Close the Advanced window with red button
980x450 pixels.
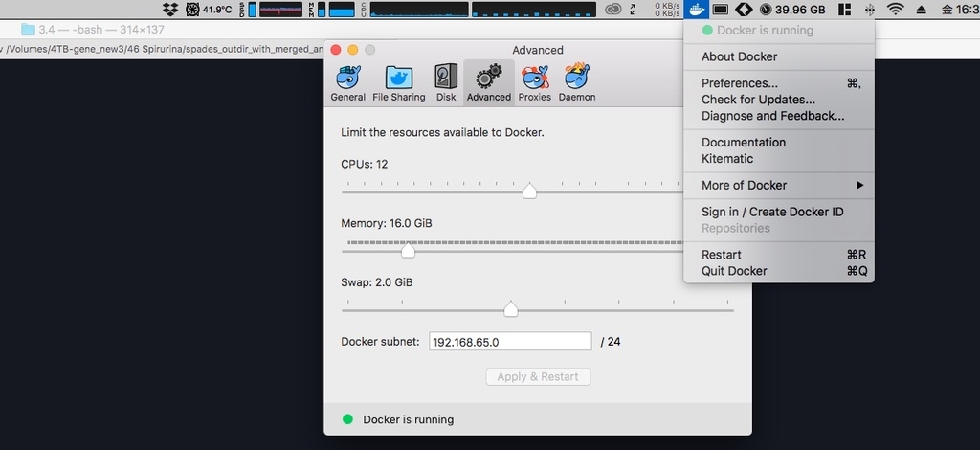tap(336, 50)
